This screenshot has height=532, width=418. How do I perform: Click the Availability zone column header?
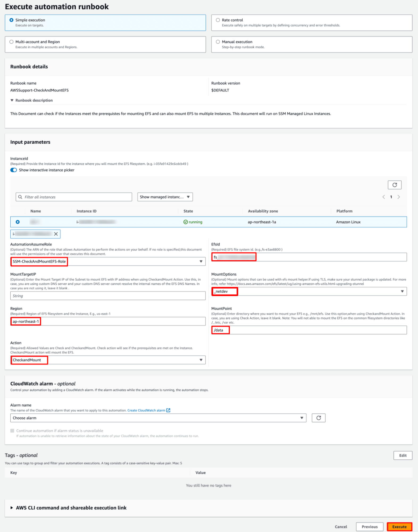point(263,211)
